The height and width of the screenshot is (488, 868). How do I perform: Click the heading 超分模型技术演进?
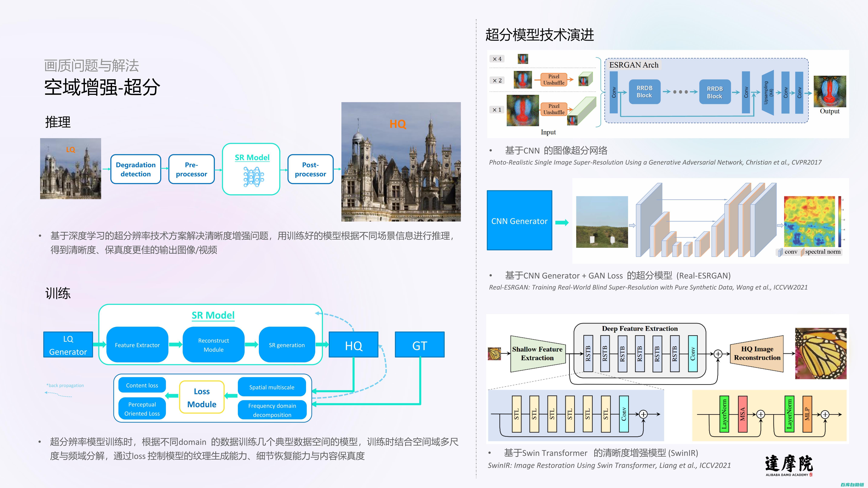(x=539, y=35)
